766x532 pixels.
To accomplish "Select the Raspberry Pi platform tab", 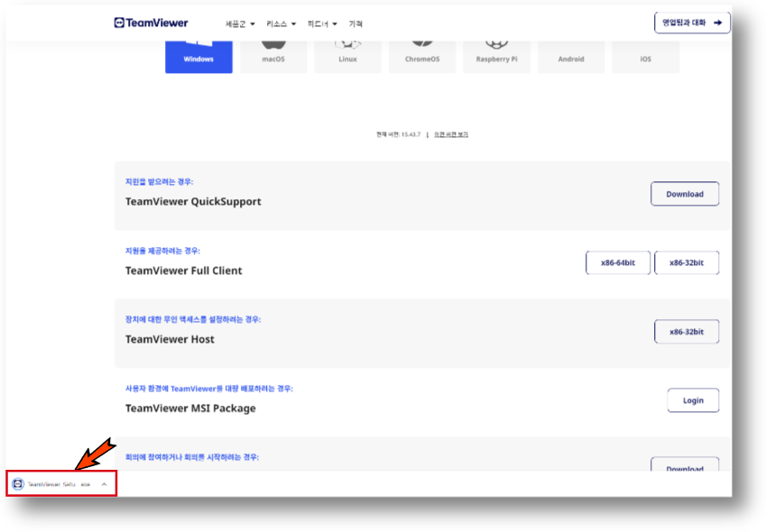I will click(496, 57).
